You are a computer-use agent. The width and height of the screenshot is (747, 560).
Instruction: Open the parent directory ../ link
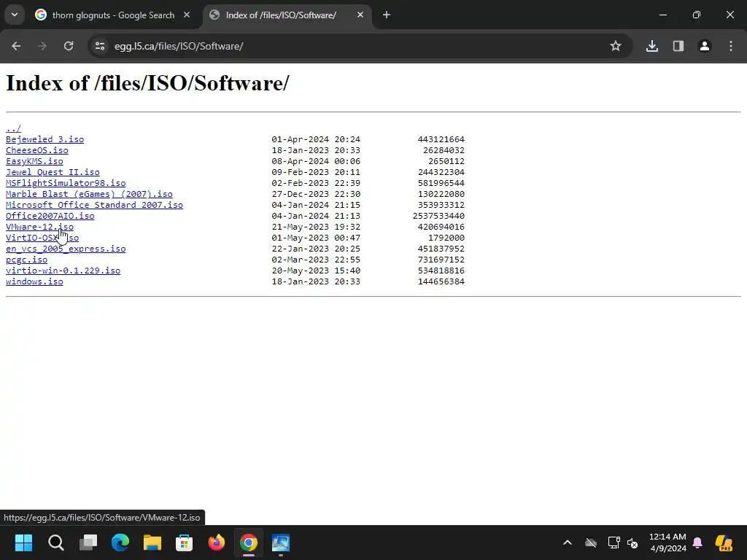pyautogui.click(x=13, y=128)
